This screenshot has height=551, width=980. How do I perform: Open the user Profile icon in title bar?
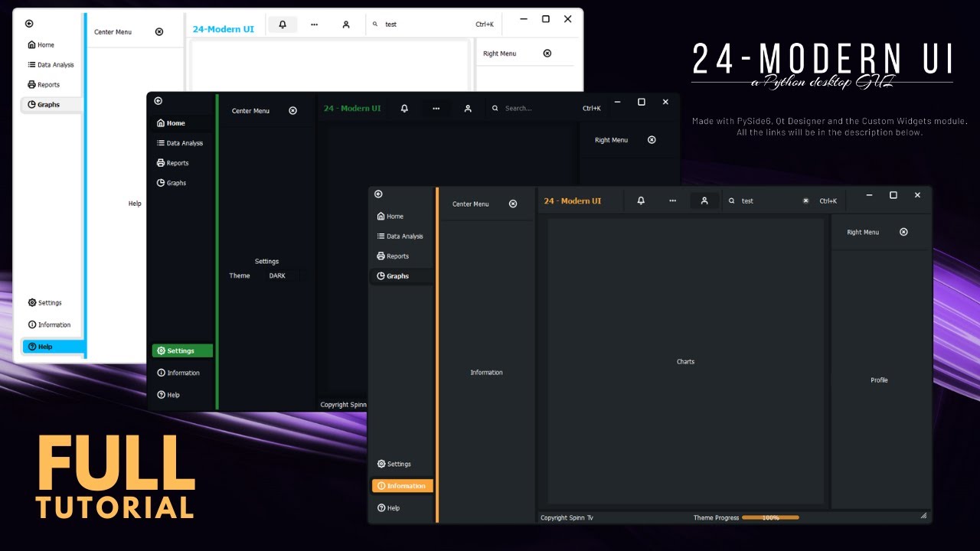tap(704, 201)
